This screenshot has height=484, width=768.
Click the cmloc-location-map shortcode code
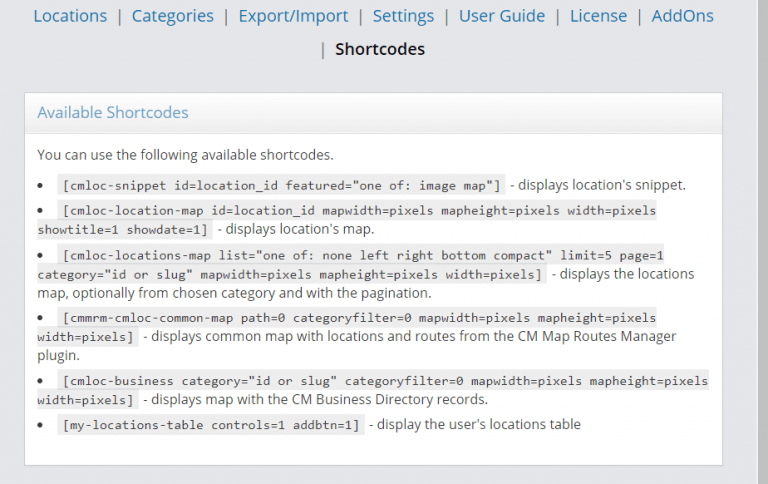(x=347, y=220)
